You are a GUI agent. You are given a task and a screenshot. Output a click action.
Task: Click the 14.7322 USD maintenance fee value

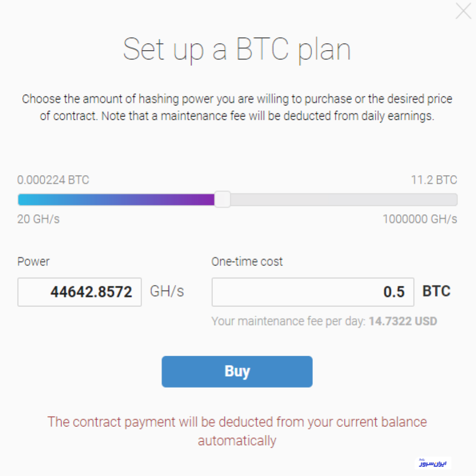click(403, 321)
